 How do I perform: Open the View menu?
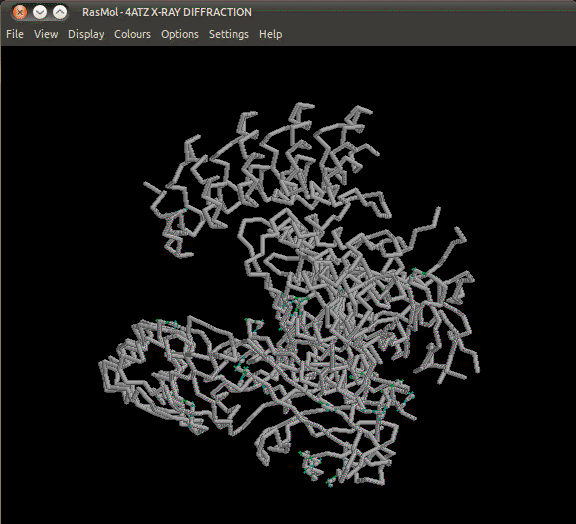coord(46,34)
